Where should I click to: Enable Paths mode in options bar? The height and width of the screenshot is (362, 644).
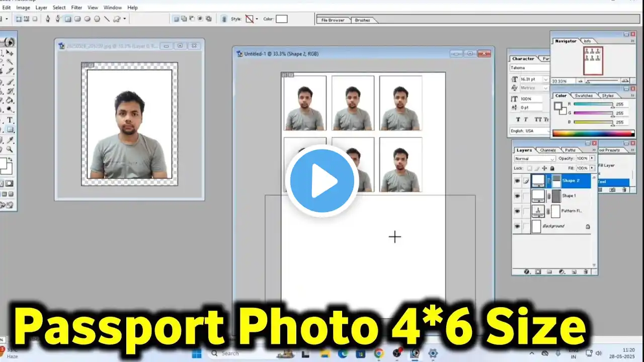pos(27,19)
